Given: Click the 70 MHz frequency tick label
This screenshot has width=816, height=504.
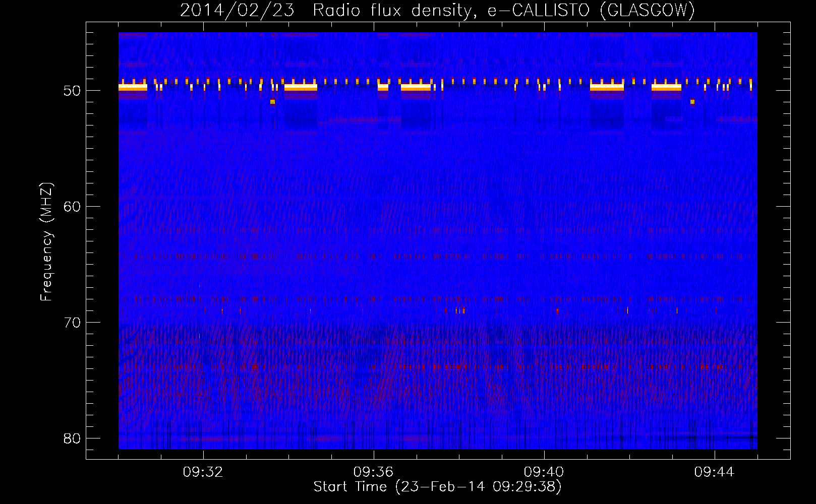Looking at the screenshot, I should tap(72, 323).
